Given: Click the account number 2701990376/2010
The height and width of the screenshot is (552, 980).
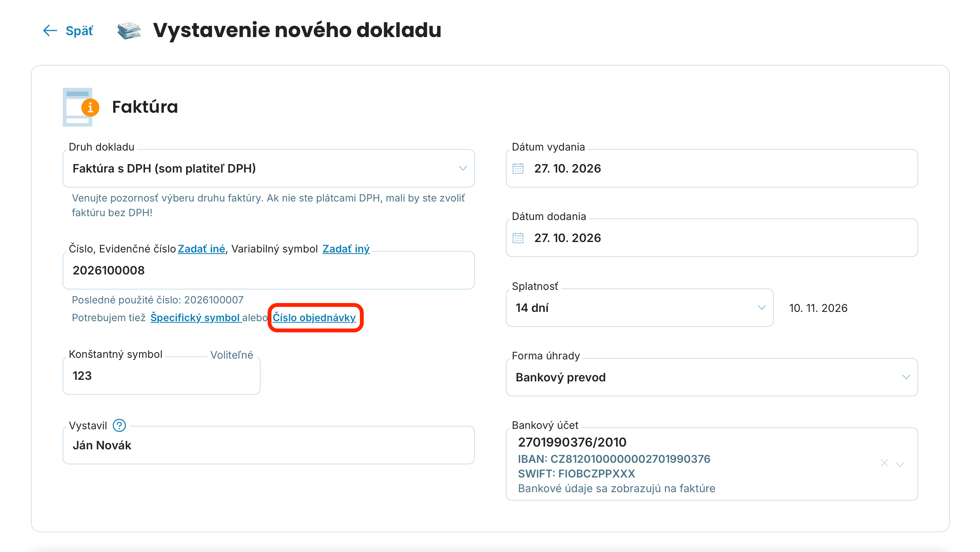Looking at the screenshot, I should click(572, 442).
